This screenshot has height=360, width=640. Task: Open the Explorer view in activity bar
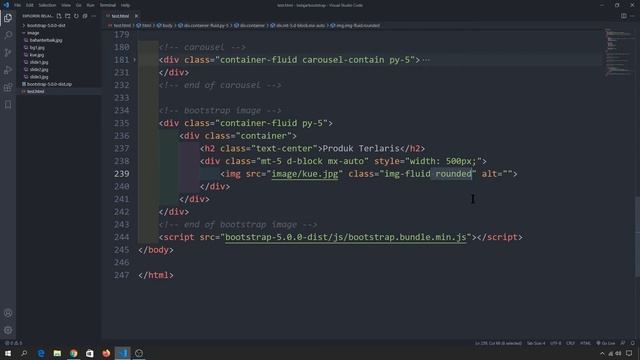click(8, 18)
